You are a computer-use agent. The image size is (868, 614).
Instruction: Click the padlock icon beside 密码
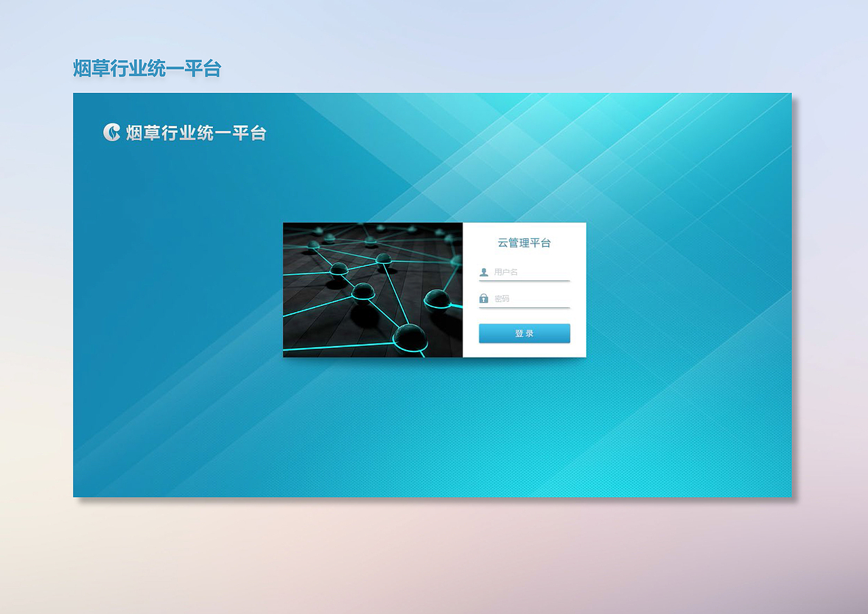tap(484, 299)
